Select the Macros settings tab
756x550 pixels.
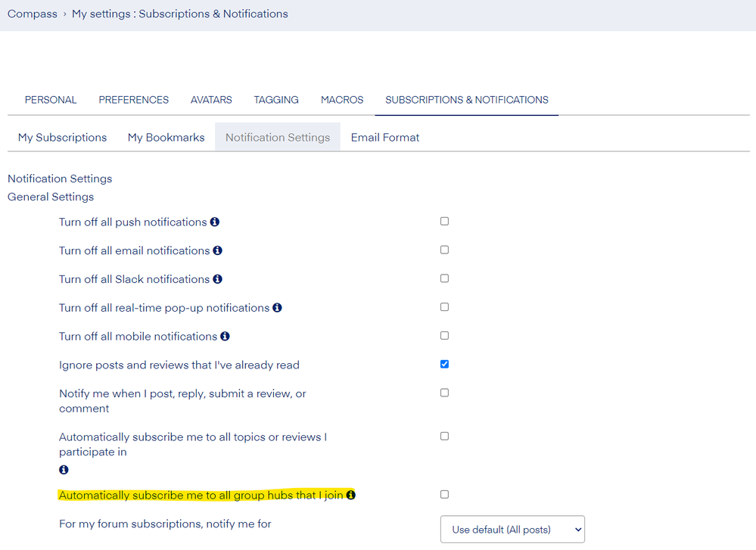pyautogui.click(x=342, y=100)
